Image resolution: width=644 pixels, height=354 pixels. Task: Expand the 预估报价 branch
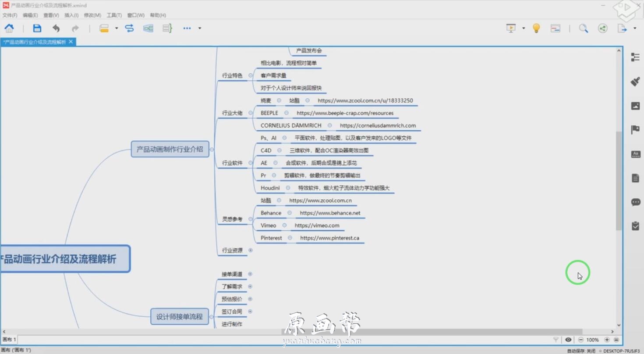(250, 299)
